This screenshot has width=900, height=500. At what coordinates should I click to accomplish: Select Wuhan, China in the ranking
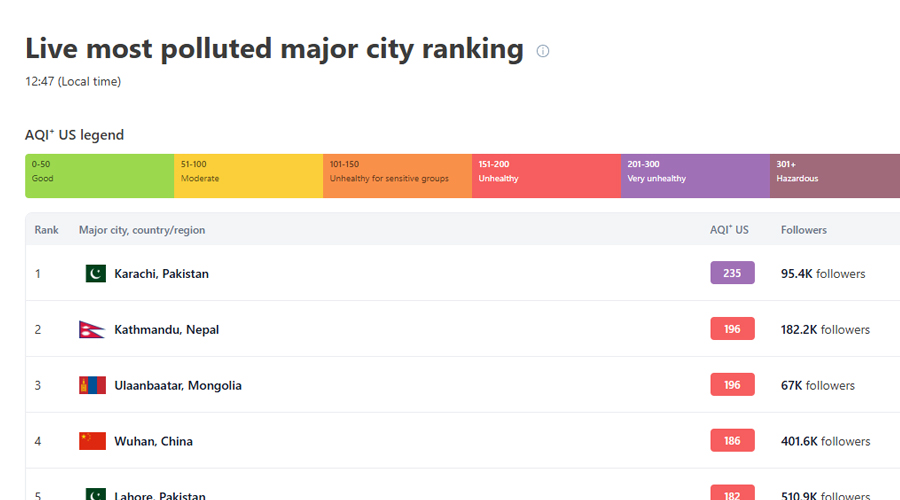153,442
